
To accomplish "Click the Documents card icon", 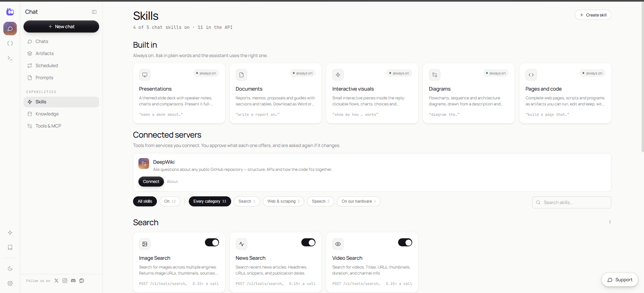I will click(x=242, y=75).
